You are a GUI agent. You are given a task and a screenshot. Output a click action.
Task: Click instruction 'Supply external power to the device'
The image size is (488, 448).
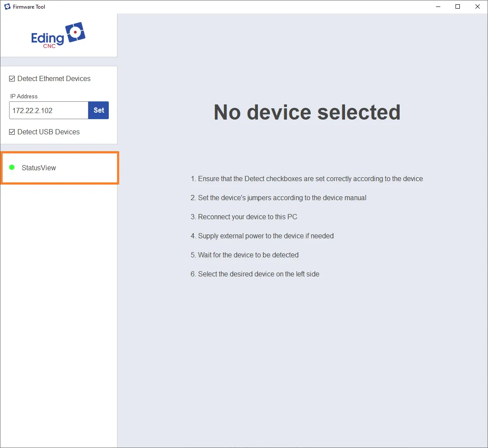[x=262, y=236]
